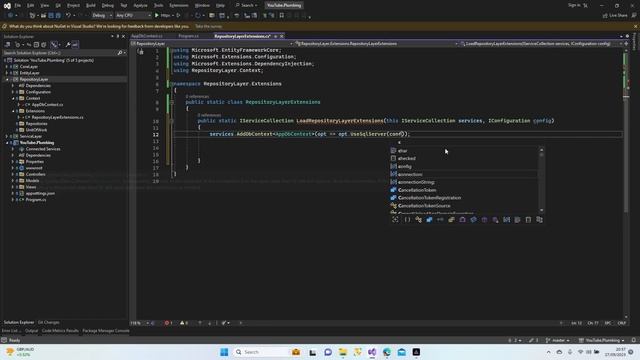Collapse the RepositoryLayer project node
This screenshot has width=640, height=360.
(x=7, y=79)
